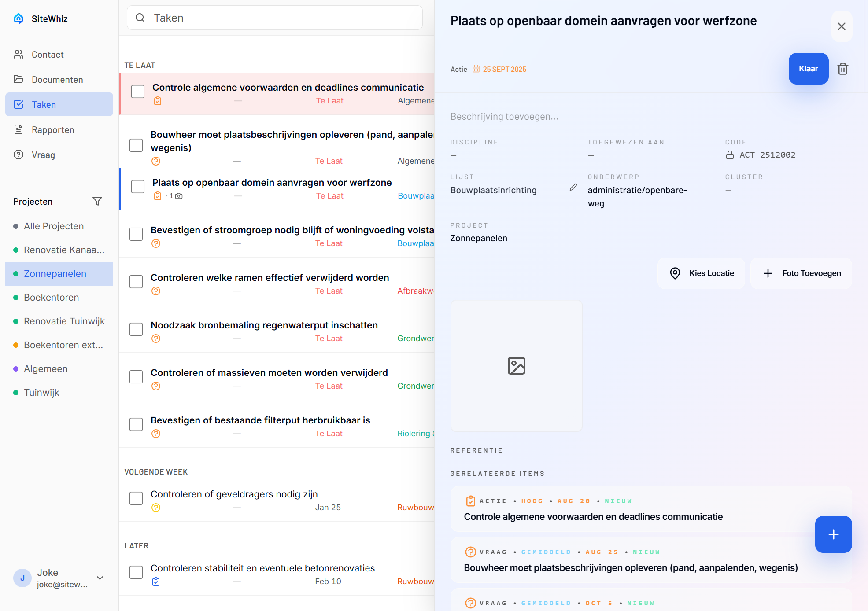Click the SiteWhiz logo icon
The image size is (868, 611).
(x=18, y=18)
